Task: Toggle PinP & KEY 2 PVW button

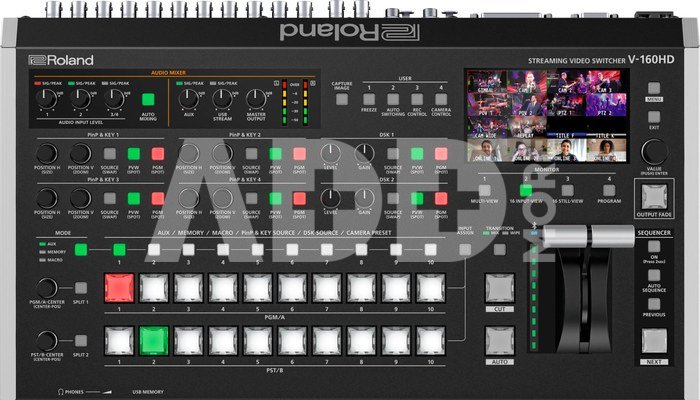Action: [x=275, y=154]
